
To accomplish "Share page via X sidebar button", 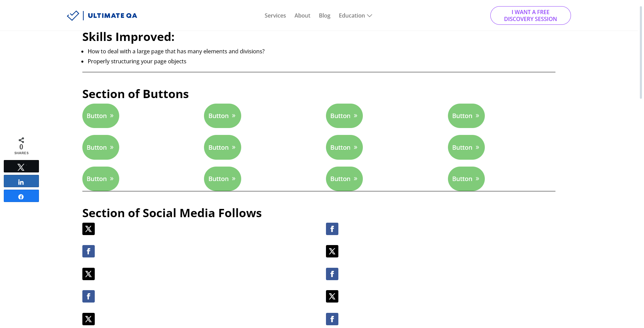I will tap(21, 167).
